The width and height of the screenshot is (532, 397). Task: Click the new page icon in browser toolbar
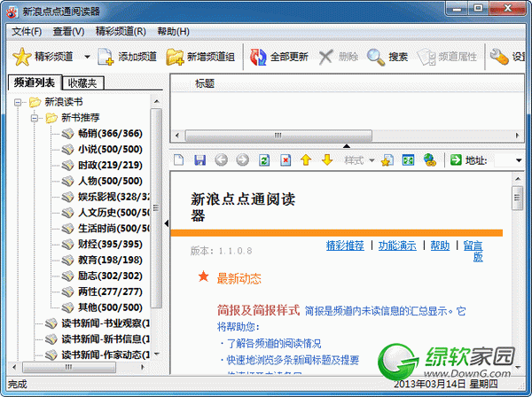tap(179, 160)
